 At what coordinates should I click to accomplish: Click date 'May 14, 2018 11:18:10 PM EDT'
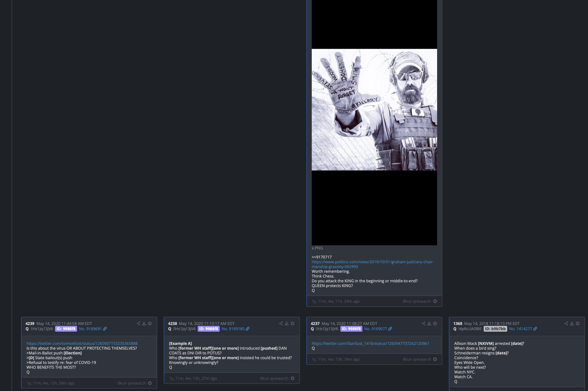point(492,323)
